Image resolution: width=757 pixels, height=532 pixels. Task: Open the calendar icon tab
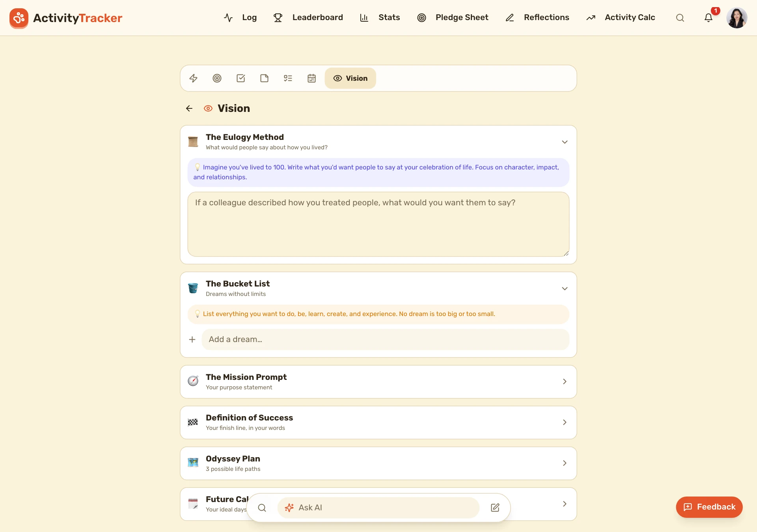pyautogui.click(x=311, y=78)
